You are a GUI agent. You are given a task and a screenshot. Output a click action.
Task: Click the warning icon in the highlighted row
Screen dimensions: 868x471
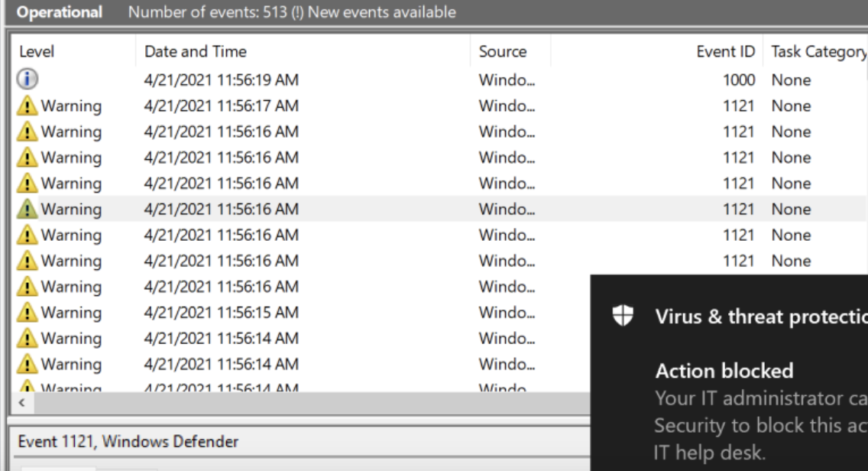[28, 210]
